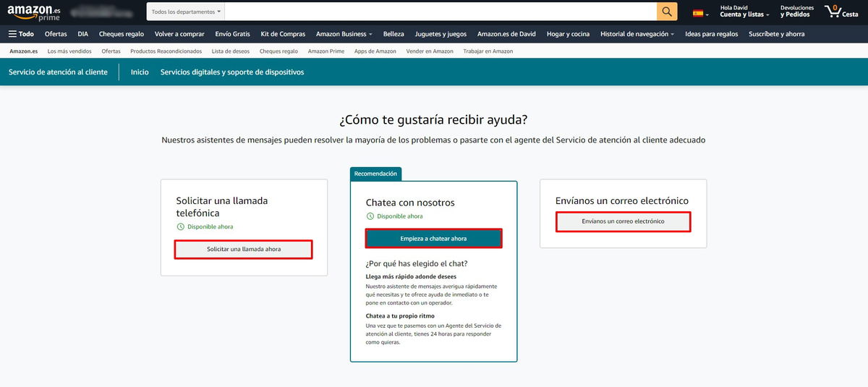
Task: Click Envíanos un correo electrónico button
Action: point(623,221)
